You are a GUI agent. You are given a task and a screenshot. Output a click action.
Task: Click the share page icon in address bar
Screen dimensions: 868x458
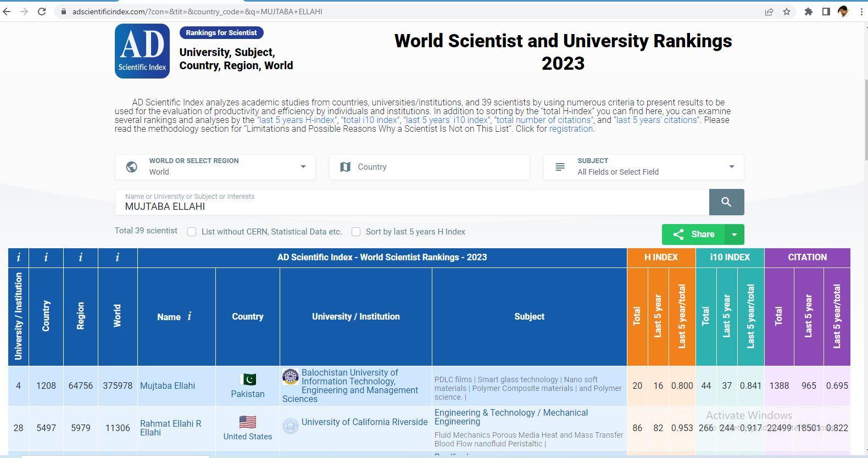pos(769,12)
